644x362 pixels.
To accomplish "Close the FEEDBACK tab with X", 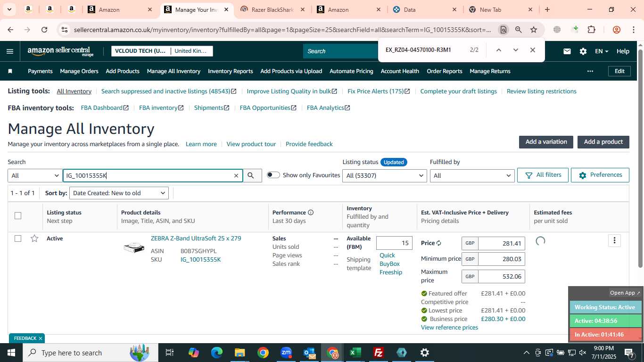I will click(x=41, y=338).
